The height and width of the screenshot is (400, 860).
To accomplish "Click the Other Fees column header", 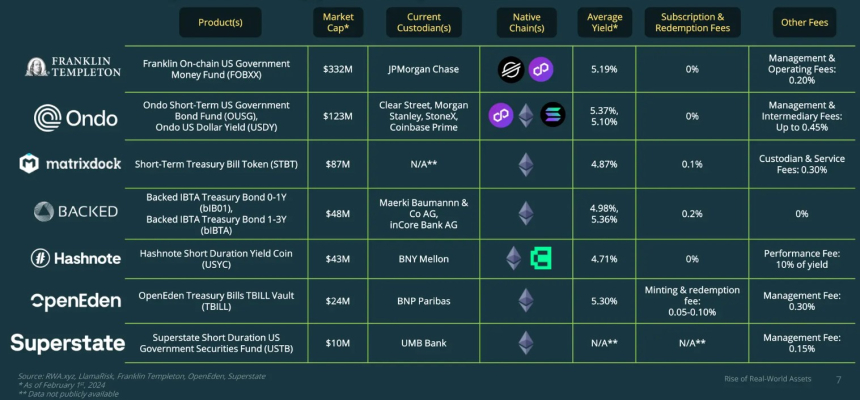I will pyautogui.click(x=803, y=22).
